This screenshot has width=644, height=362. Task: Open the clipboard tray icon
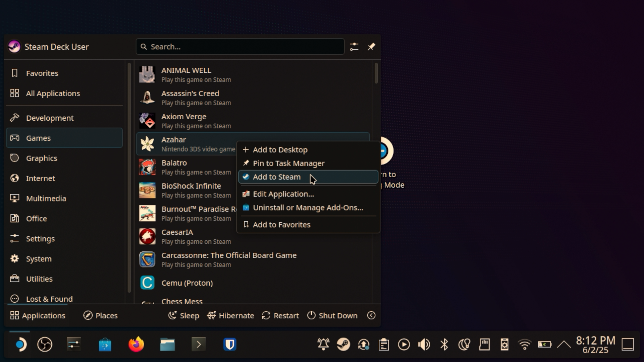point(384,345)
